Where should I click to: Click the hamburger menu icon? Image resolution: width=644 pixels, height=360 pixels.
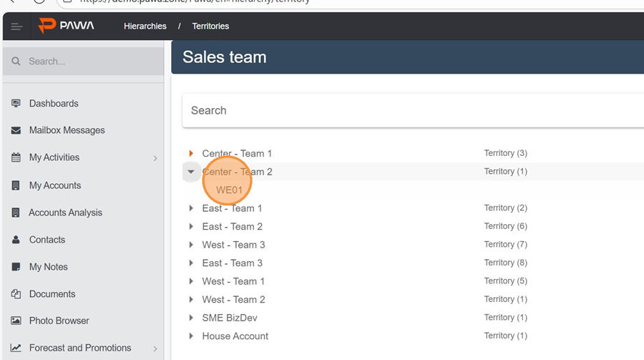tap(16, 26)
